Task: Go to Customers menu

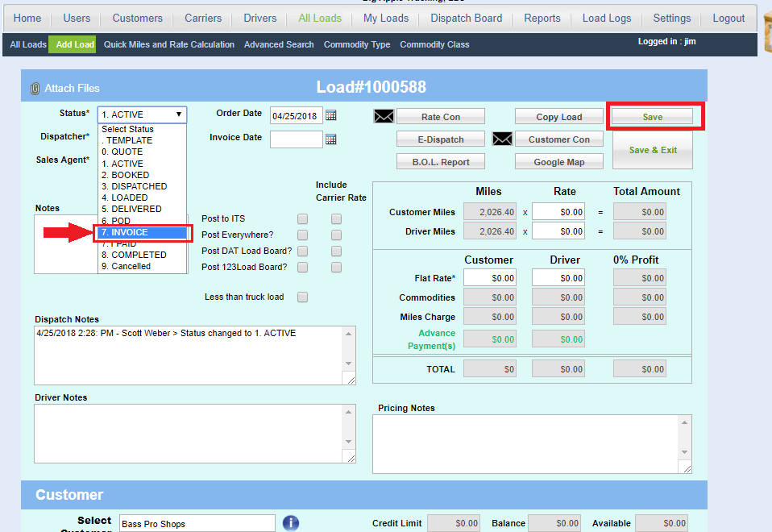Action: [x=137, y=19]
